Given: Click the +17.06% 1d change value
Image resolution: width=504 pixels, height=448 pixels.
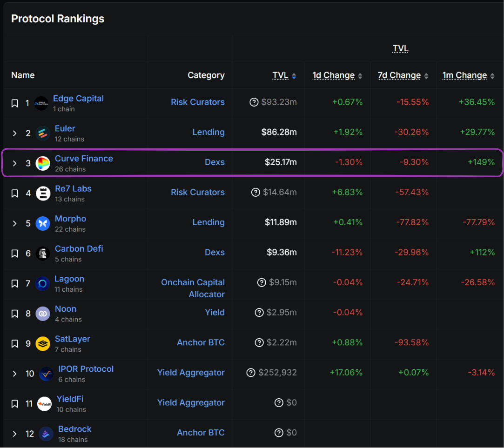Looking at the screenshot, I should coord(346,373).
